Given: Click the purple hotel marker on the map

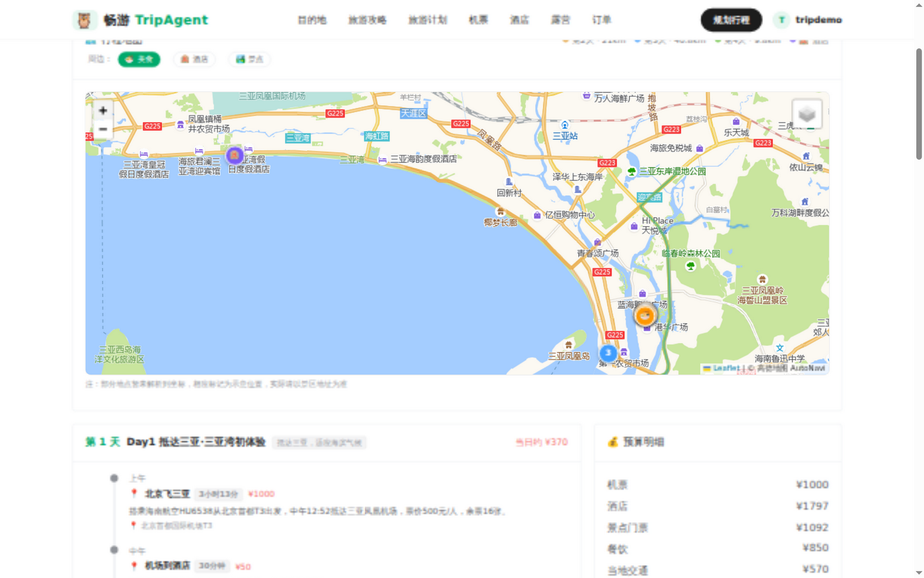Looking at the screenshot, I should coord(235,155).
